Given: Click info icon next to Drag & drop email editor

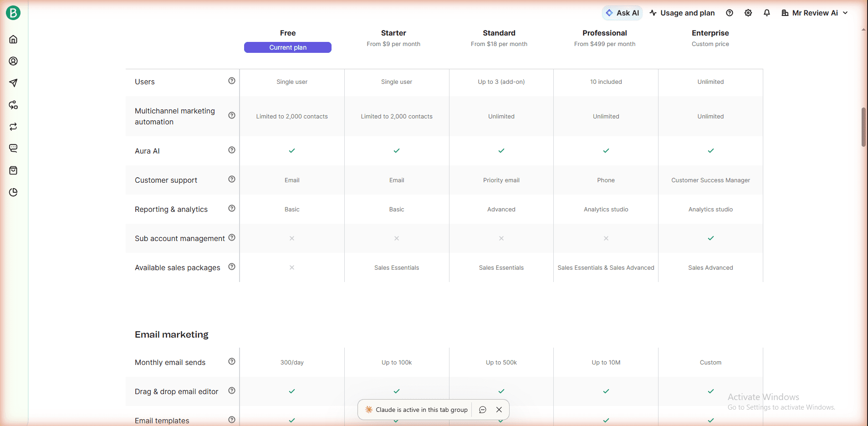Looking at the screenshot, I should 232,390.
